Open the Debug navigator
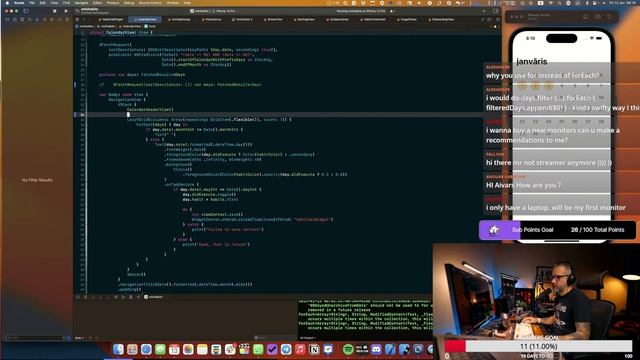This screenshot has width=640, height=360. [x=52, y=19]
